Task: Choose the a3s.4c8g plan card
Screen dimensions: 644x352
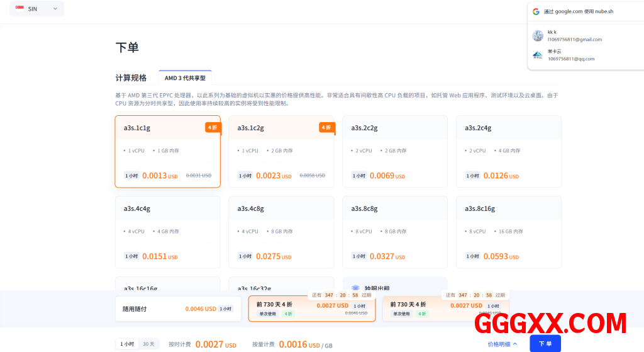Action: tap(280, 232)
